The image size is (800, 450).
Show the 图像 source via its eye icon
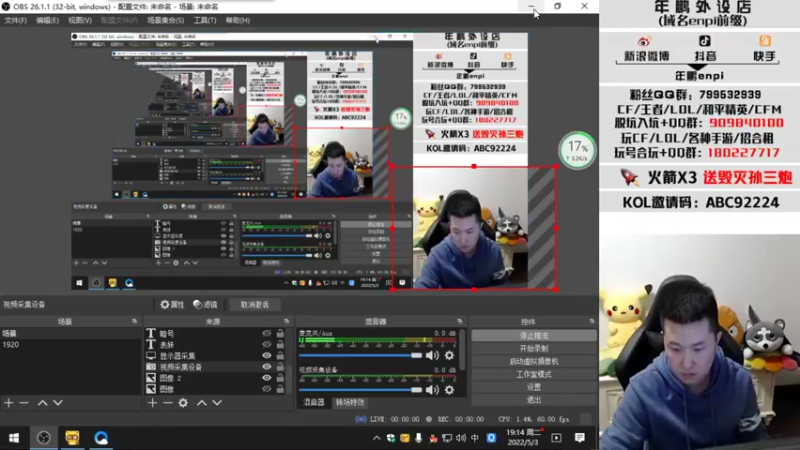(267, 389)
